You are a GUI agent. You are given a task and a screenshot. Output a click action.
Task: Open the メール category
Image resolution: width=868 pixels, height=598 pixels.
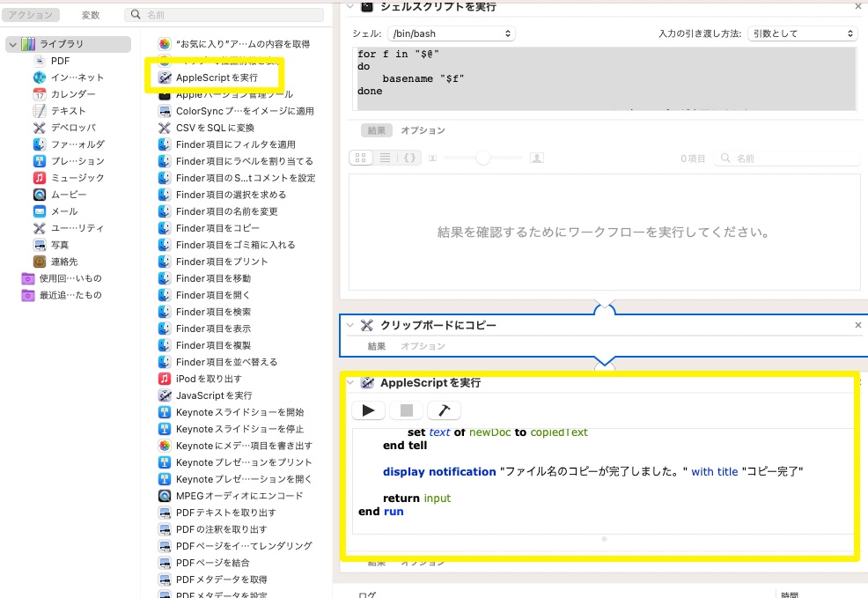coord(64,211)
